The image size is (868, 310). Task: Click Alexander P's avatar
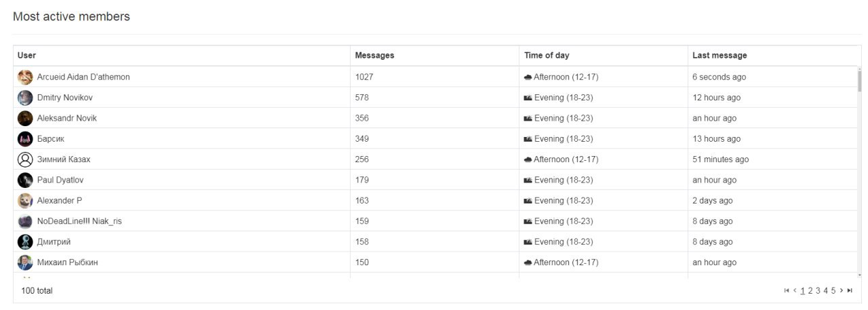tap(25, 201)
